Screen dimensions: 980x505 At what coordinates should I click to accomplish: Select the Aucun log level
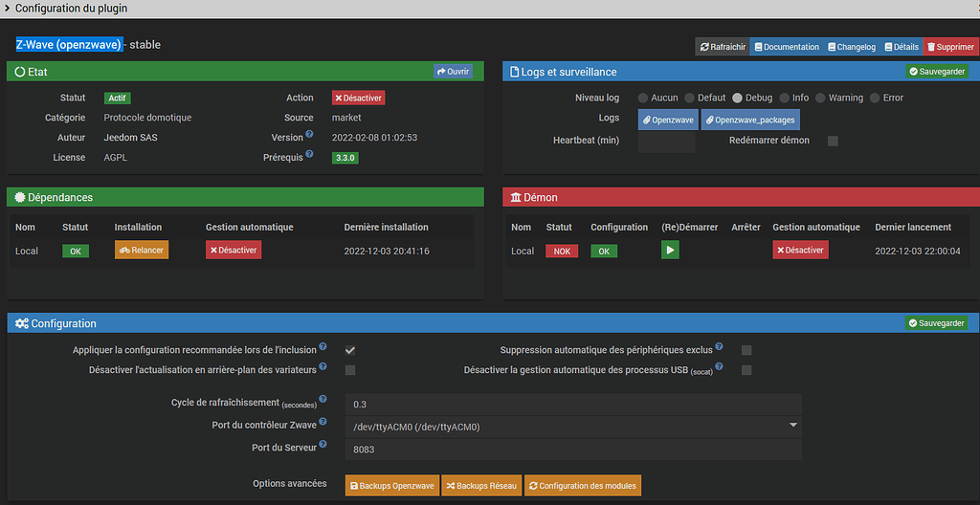(644, 98)
